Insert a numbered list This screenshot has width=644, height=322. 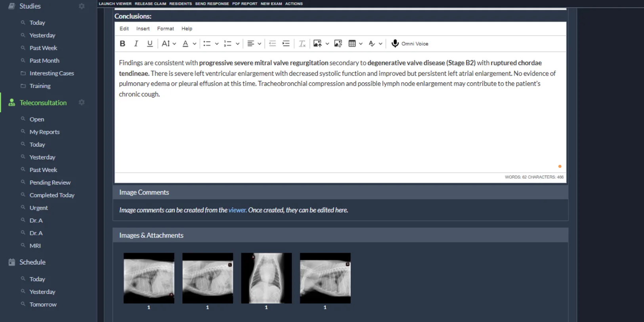(x=227, y=44)
